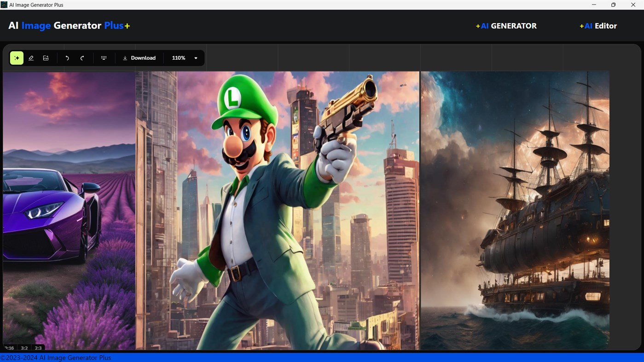The height and width of the screenshot is (362, 644).
Task: Click the ©2023-2024 AI Image Generator Plus footer text
Action: pyautogui.click(x=56, y=357)
